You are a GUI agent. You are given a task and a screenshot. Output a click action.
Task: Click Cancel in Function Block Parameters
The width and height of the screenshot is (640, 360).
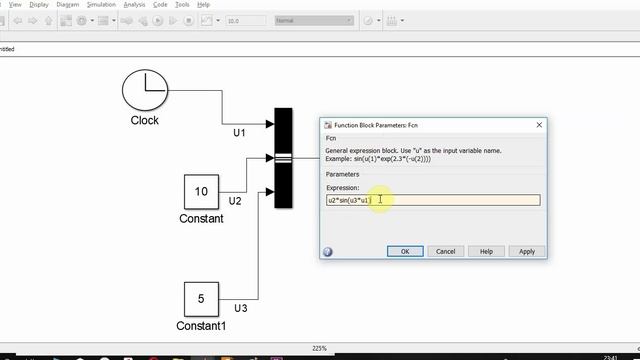tap(445, 251)
